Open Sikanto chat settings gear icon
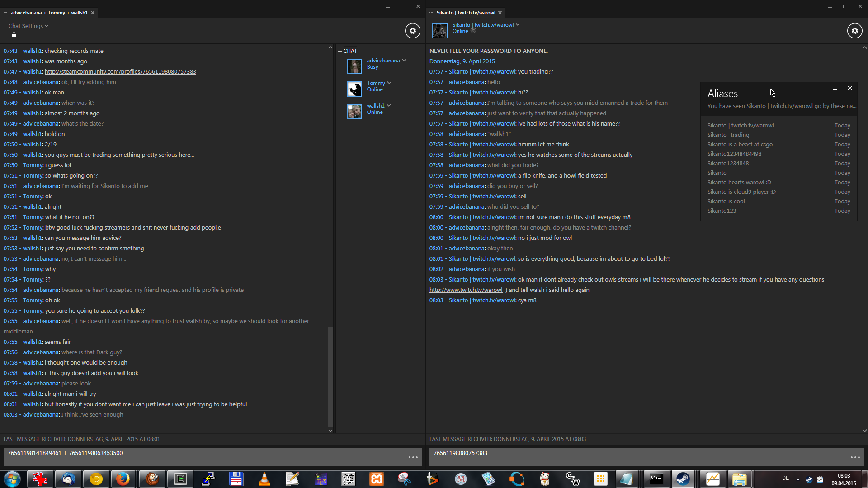The height and width of the screenshot is (488, 868). coord(854,31)
